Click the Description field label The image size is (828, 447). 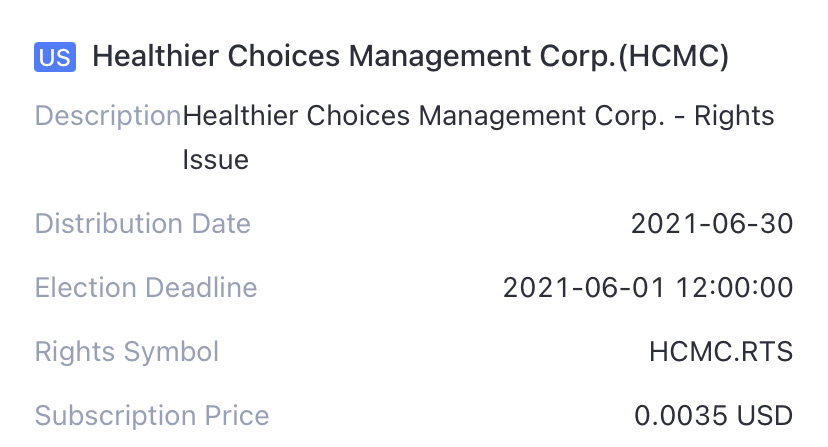click(x=108, y=116)
